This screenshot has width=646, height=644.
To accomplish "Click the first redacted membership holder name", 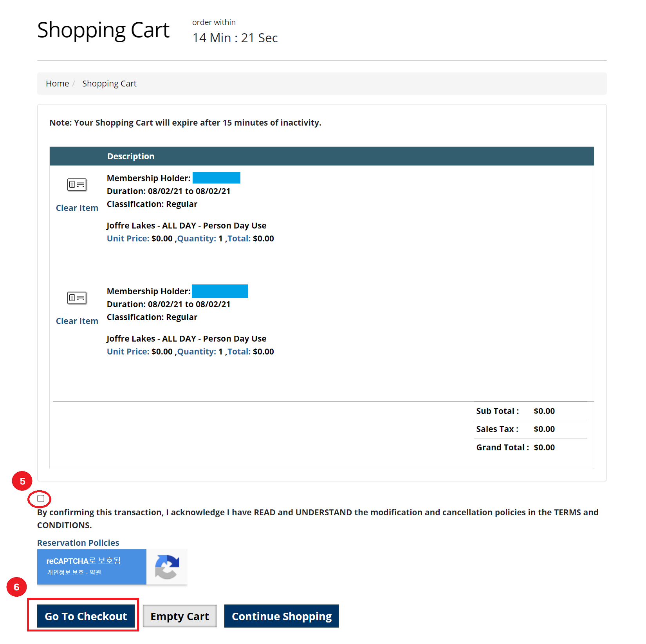I will point(217,178).
